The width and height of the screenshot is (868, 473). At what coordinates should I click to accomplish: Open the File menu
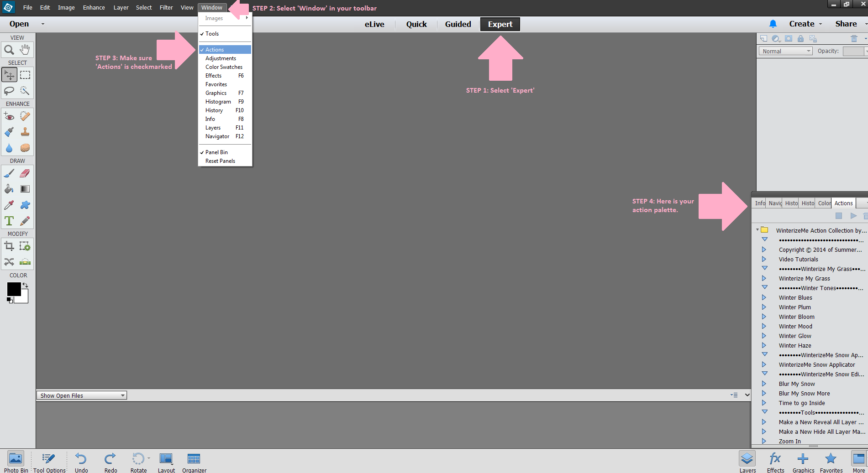click(x=28, y=7)
